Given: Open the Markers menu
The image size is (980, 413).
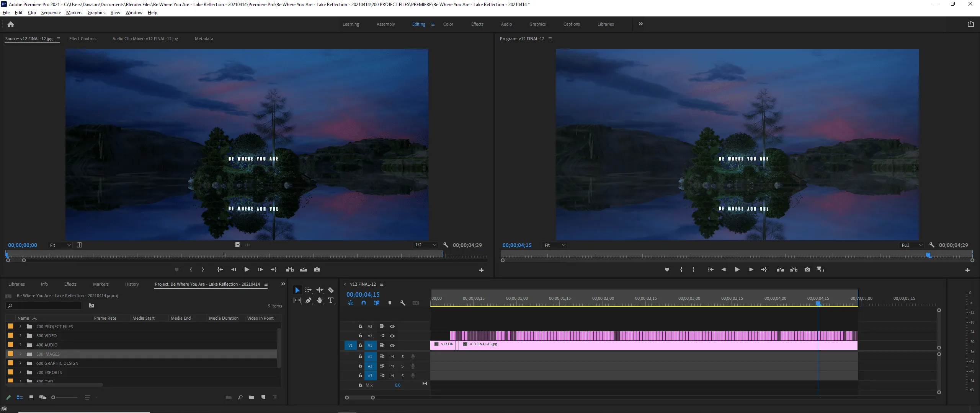Looking at the screenshot, I should (74, 13).
